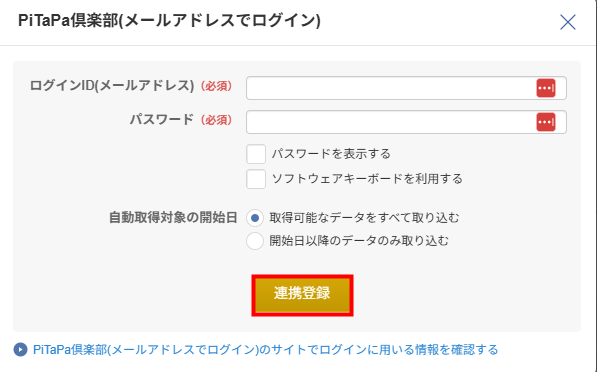
Task: Click the ログインID(メールアドレス) field label
Action: point(112,86)
